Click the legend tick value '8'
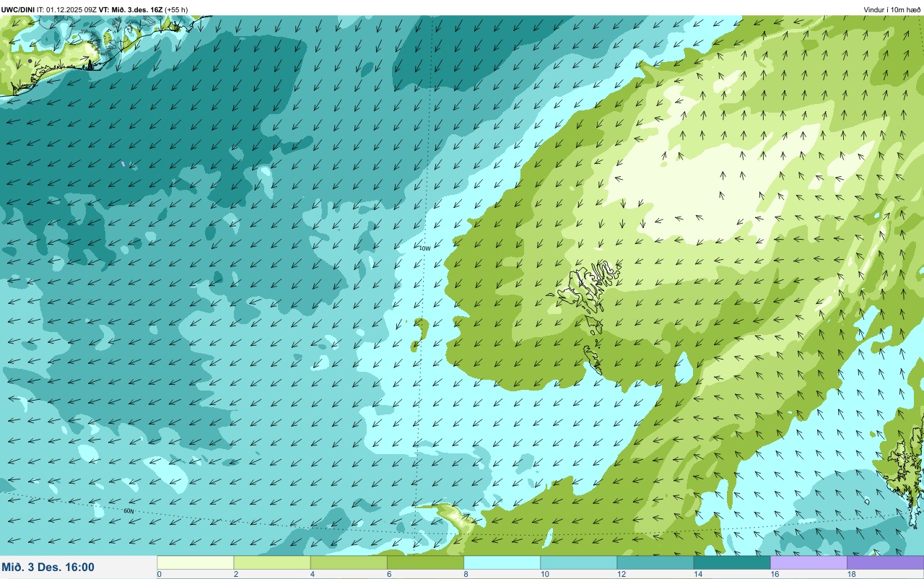The width and height of the screenshot is (924, 579). coord(466,575)
